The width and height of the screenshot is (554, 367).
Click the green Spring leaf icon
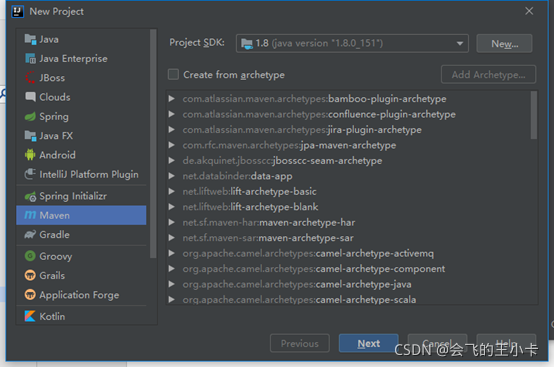pyautogui.click(x=30, y=117)
